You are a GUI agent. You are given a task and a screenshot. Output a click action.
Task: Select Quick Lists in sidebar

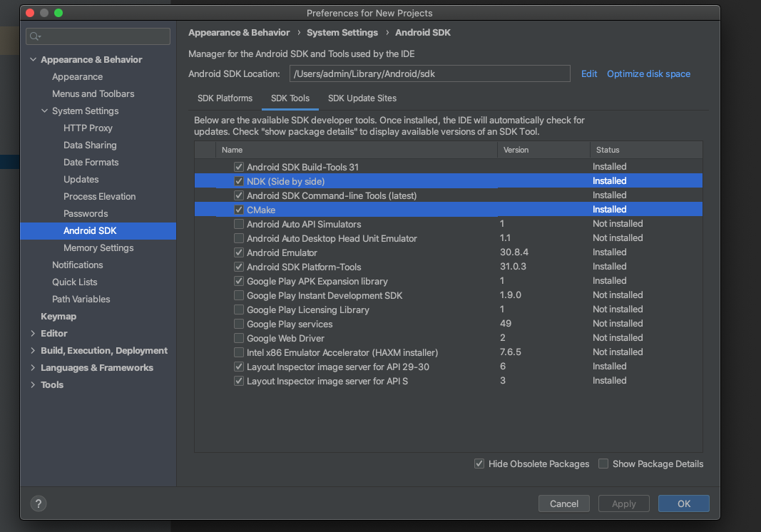[x=75, y=282]
